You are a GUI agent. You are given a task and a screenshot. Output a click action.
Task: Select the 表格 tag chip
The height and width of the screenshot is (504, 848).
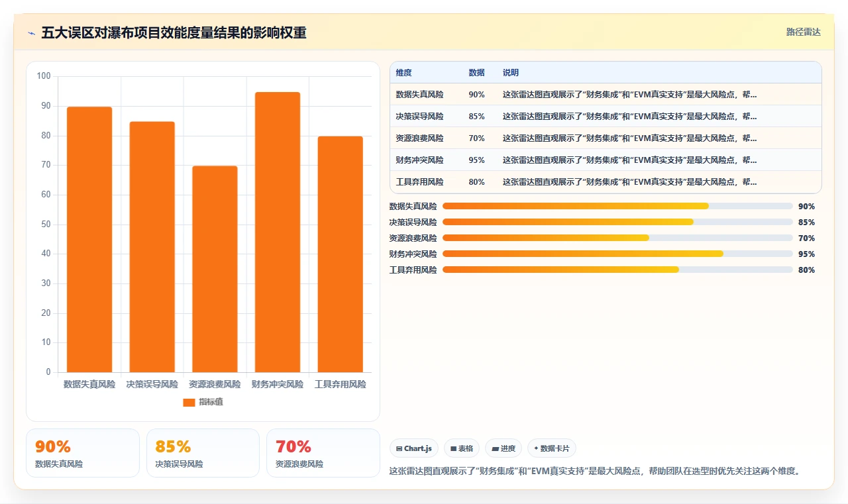point(462,448)
